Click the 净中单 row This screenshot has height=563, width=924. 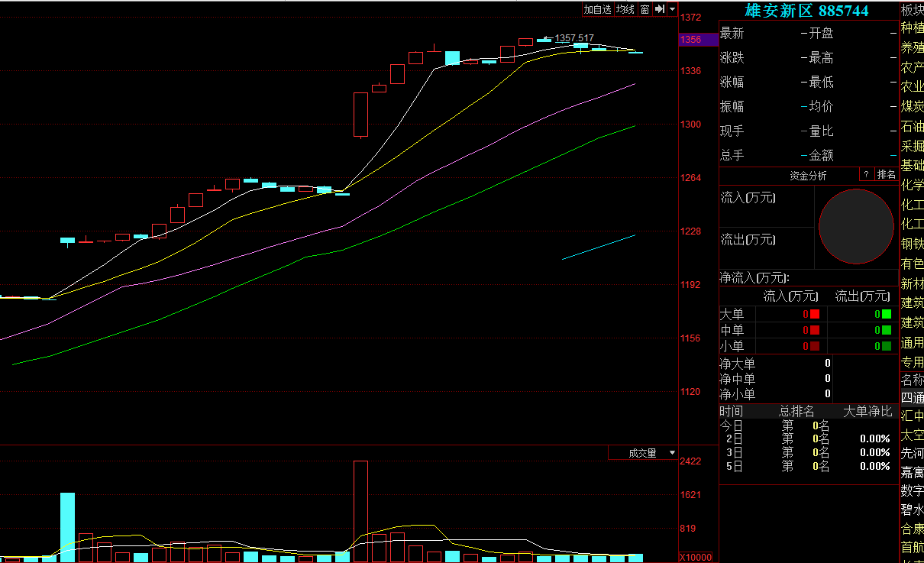click(775, 379)
